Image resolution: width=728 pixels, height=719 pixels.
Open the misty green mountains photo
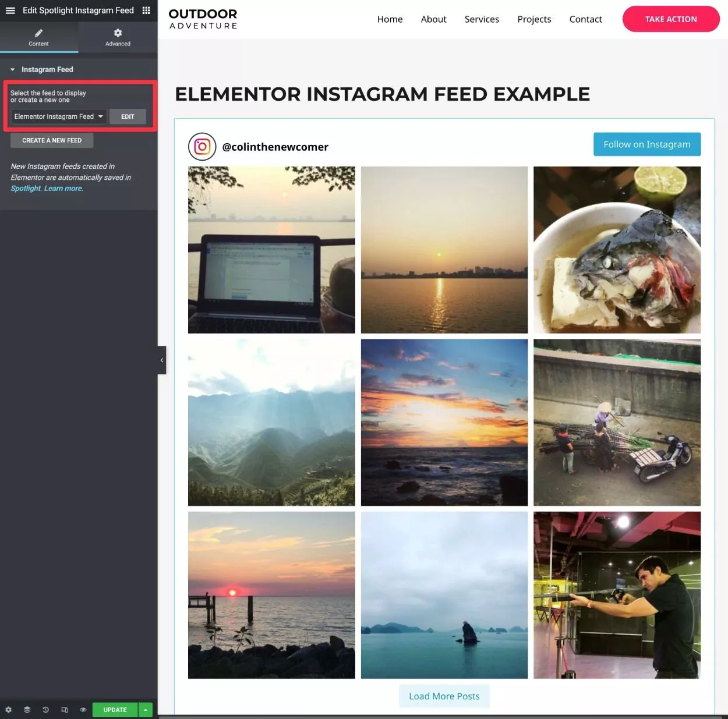pos(271,423)
